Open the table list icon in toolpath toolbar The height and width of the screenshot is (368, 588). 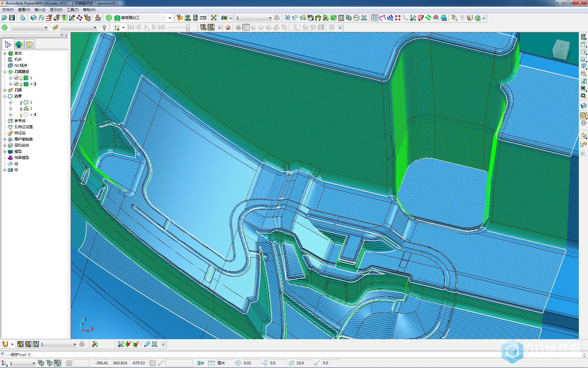(x=341, y=18)
